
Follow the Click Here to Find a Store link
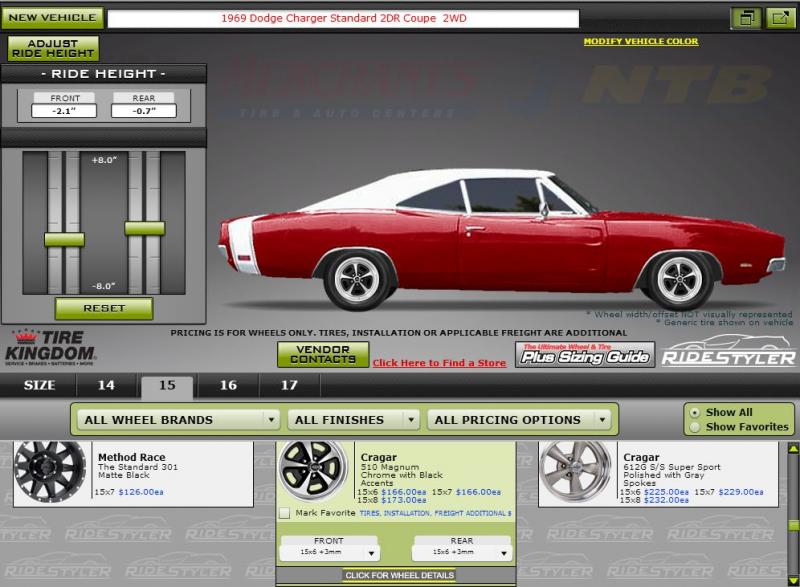(x=439, y=363)
